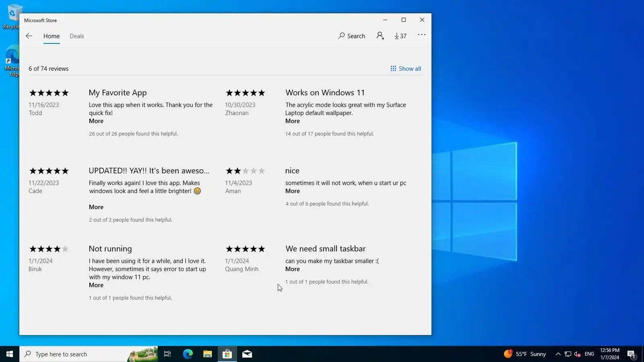This screenshot has width=644, height=362.
Task: Select the My Favorite App review title
Action: (x=118, y=93)
